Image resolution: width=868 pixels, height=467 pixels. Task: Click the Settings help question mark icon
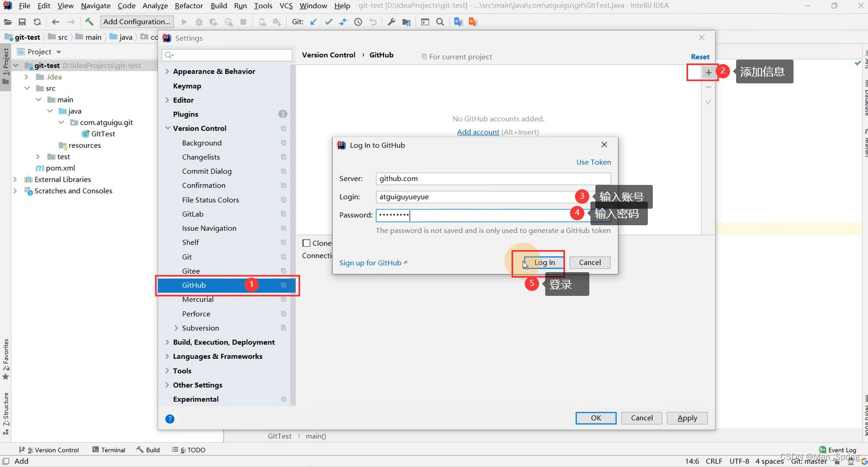[x=170, y=419]
